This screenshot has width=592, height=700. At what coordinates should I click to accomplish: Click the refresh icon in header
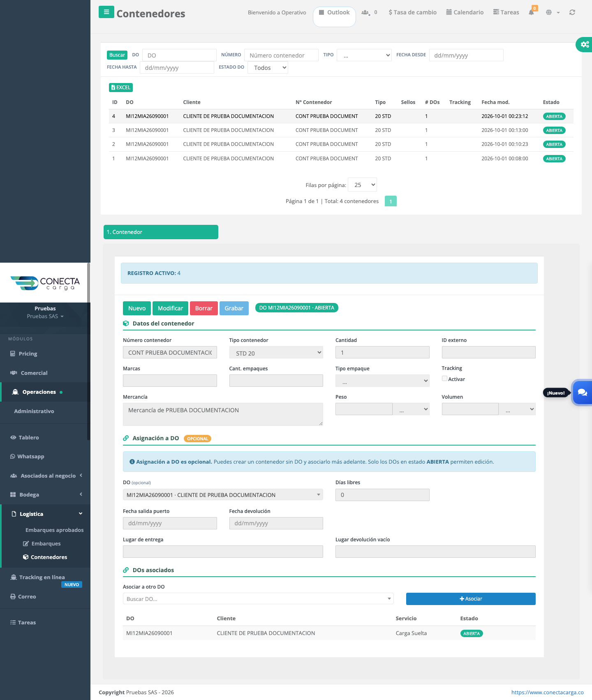[x=572, y=12]
